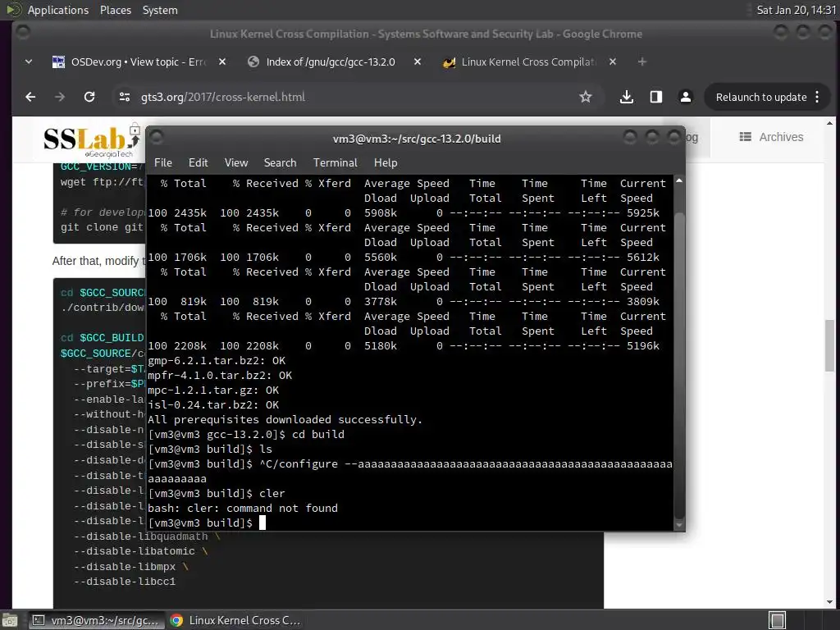This screenshot has width=840, height=630.
Task: Open the System menu in top panel
Action: pos(160,10)
